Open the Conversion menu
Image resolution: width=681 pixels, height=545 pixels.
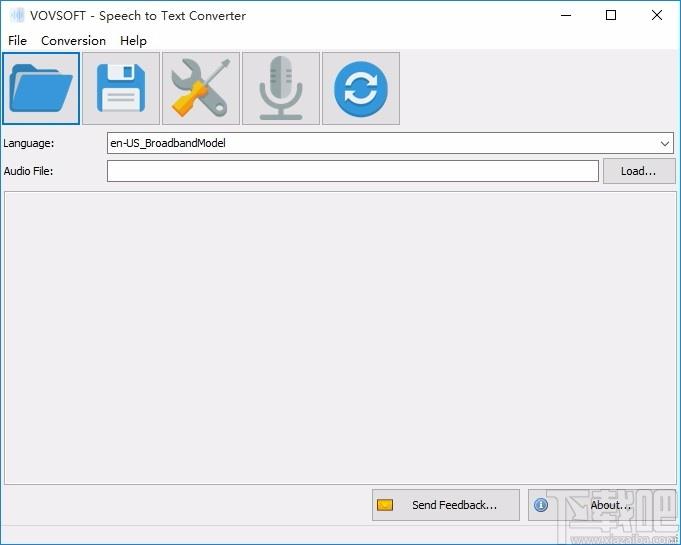click(73, 41)
